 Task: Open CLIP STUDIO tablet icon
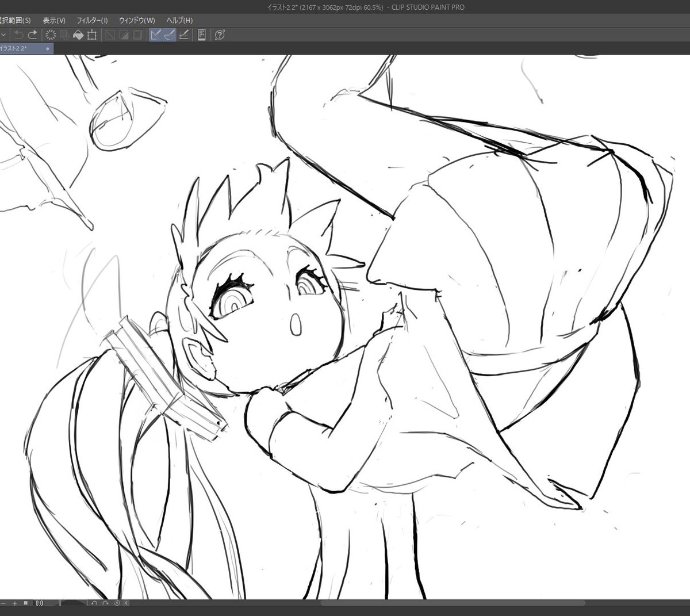coord(202,35)
